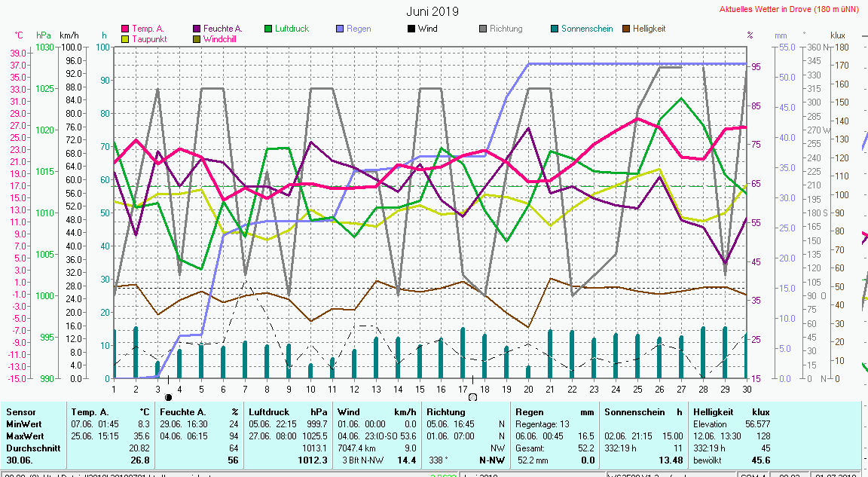Click the green Luftdruck legend square
Image resolution: width=868 pixels, height=477 pixels.
(268, 29)
